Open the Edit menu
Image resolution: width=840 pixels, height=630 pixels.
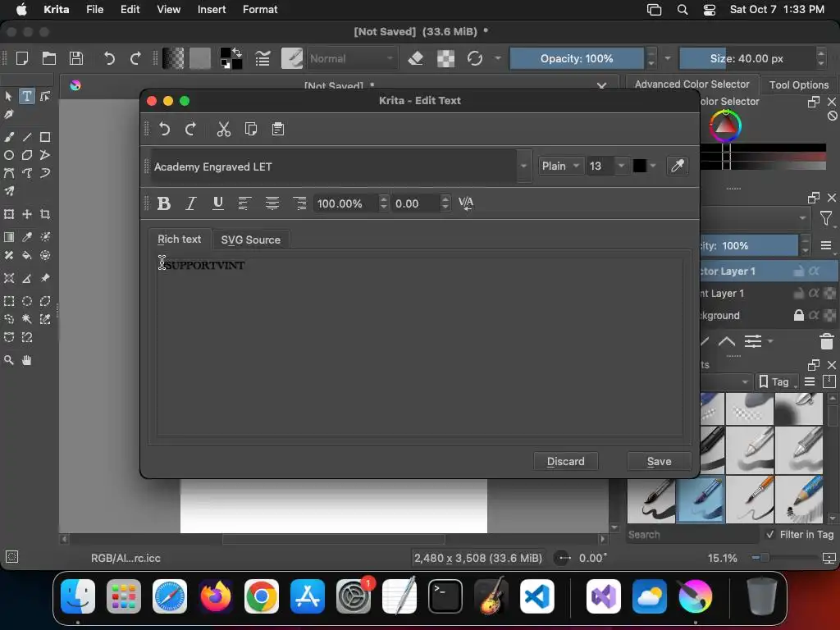(130, 10)
